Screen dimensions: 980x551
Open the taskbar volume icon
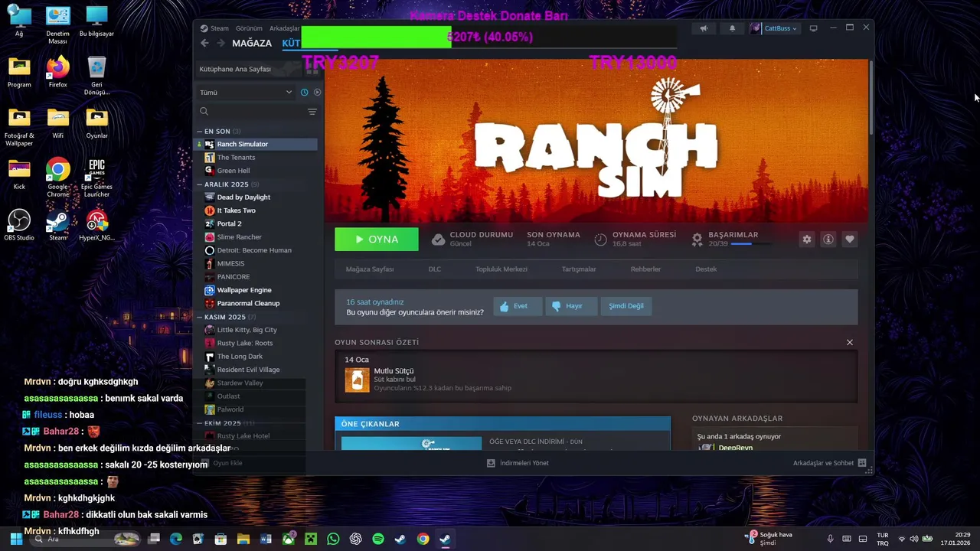(x=913, y=539)
